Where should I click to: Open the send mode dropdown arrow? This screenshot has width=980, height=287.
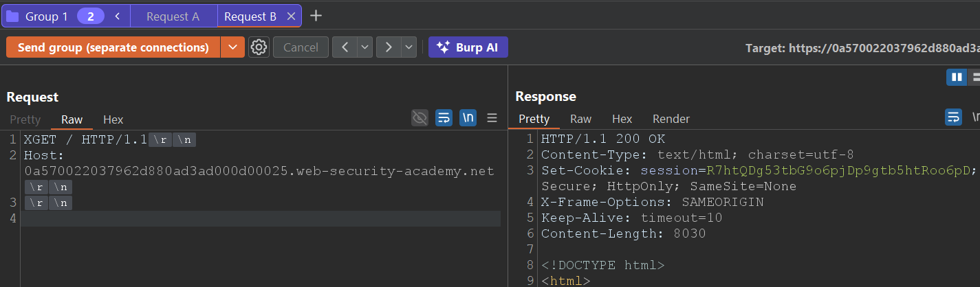tap(232, 47)
